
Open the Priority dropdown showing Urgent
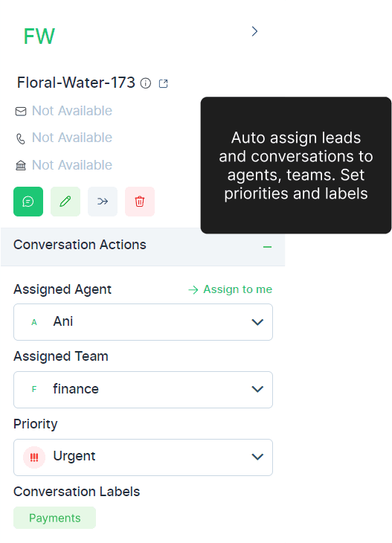coord(143,457)
